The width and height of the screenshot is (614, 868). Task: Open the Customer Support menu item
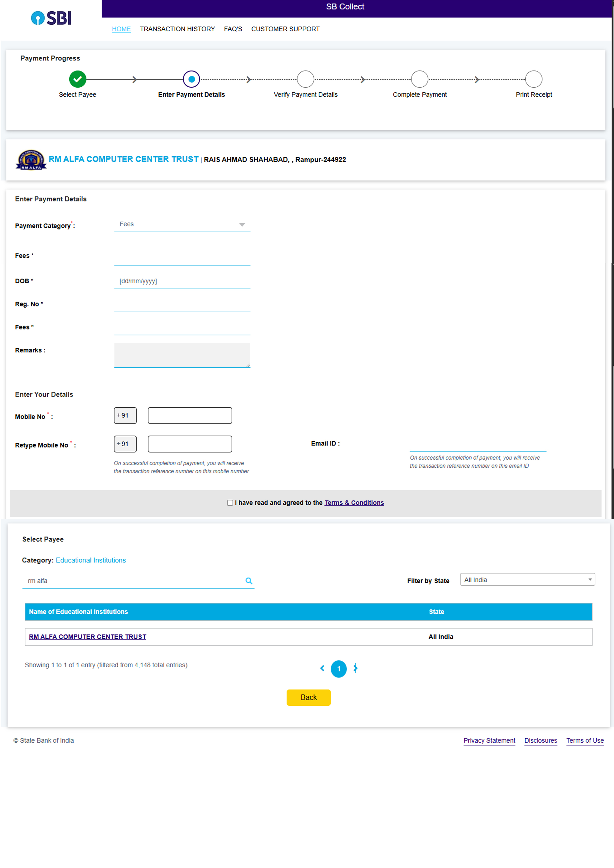[x=285, y=29]
